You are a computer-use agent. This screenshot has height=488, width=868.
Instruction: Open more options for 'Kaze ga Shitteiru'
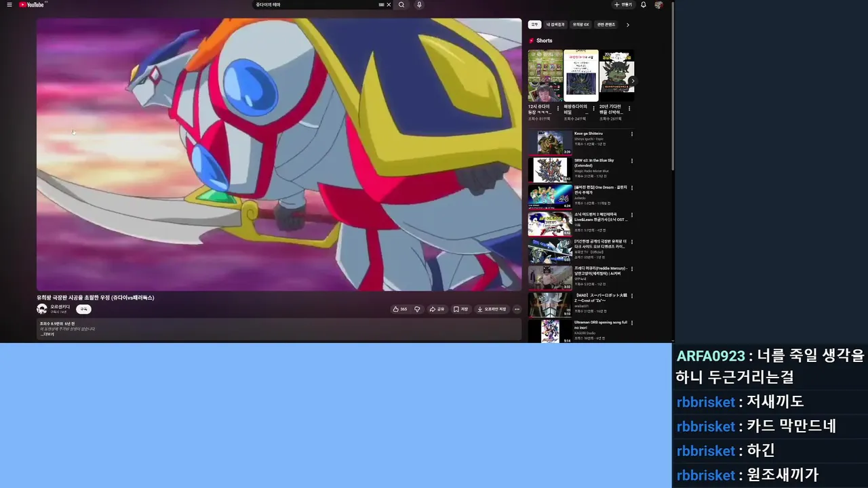(x=632, y=134)
